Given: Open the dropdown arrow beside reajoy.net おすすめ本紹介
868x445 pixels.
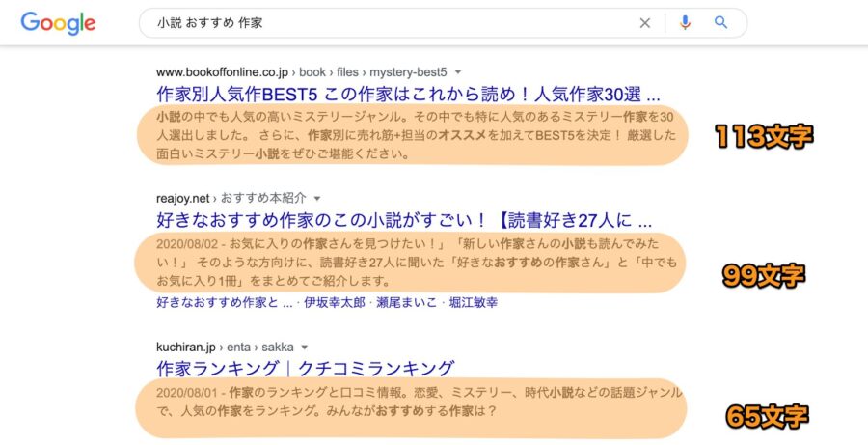Looking at the screenshot, I should point(317,199).
